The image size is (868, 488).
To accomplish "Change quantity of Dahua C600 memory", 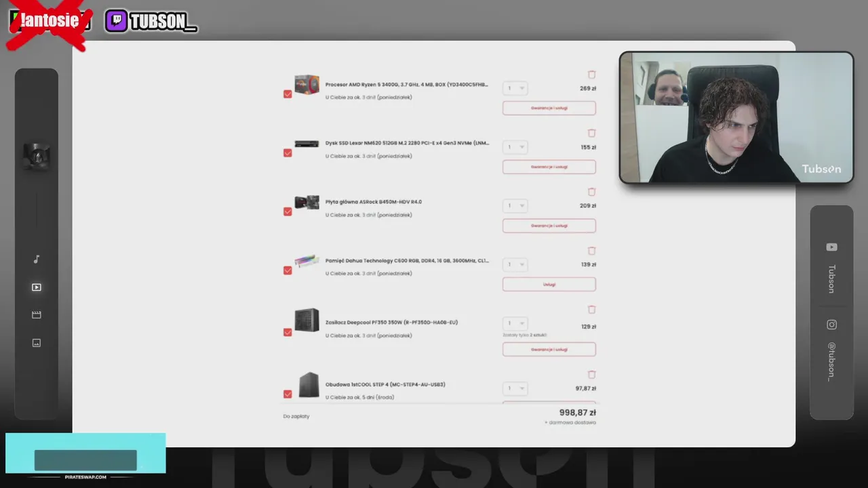I will (x=515, y=264).
